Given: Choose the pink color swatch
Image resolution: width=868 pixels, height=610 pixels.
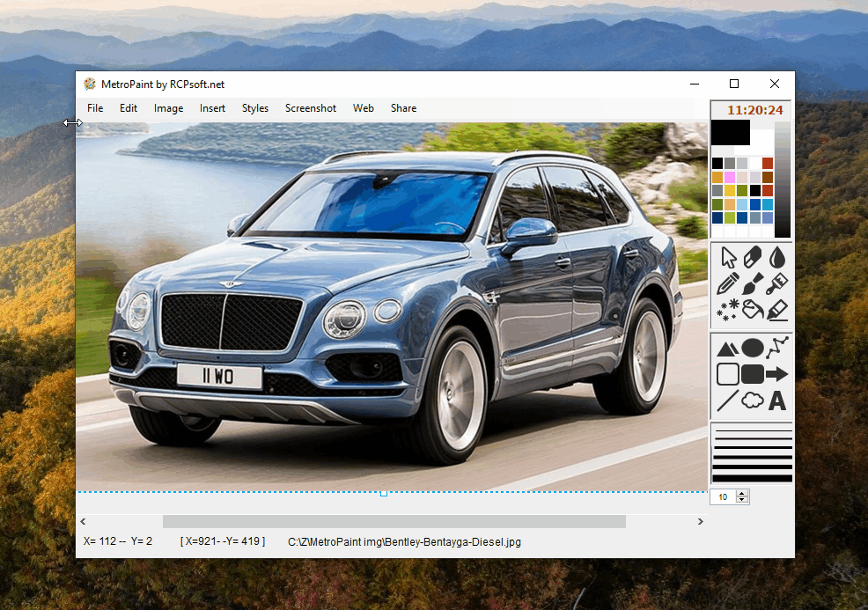Looking at the screenshot, I should (730, 177).
